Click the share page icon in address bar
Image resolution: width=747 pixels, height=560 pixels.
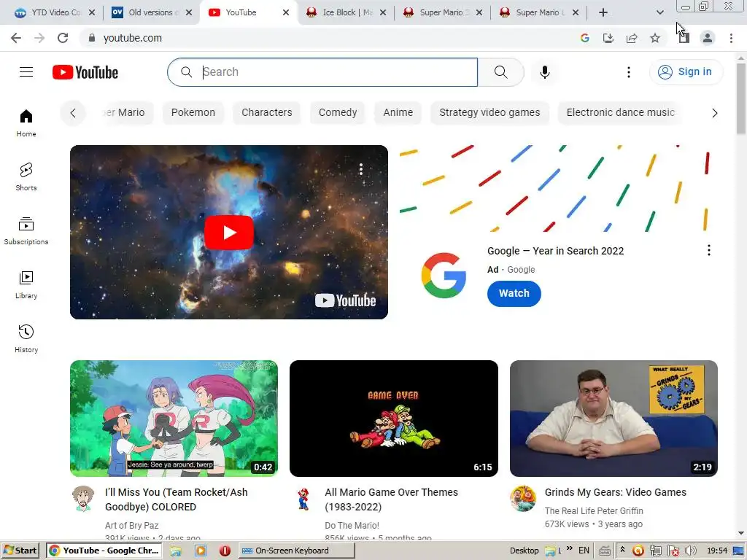pos(632,38)
